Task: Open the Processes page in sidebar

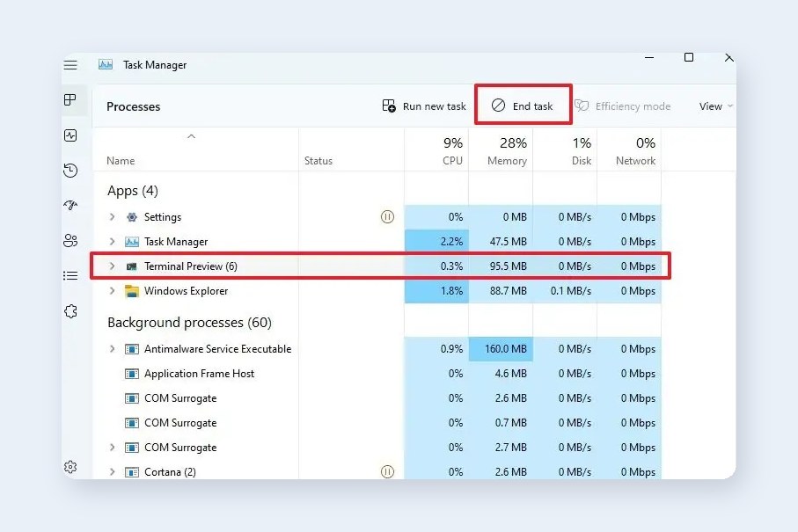Action: 70,99
